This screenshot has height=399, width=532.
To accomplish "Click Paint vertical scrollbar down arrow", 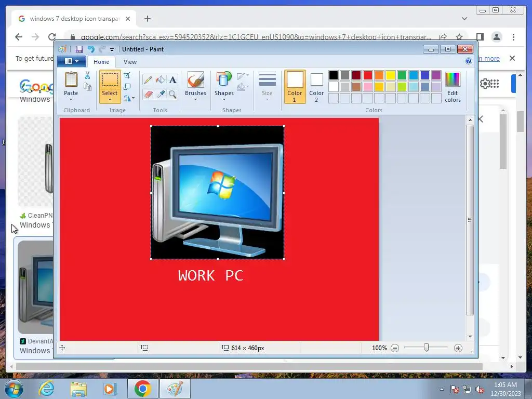I will click(x=470, y=336).
